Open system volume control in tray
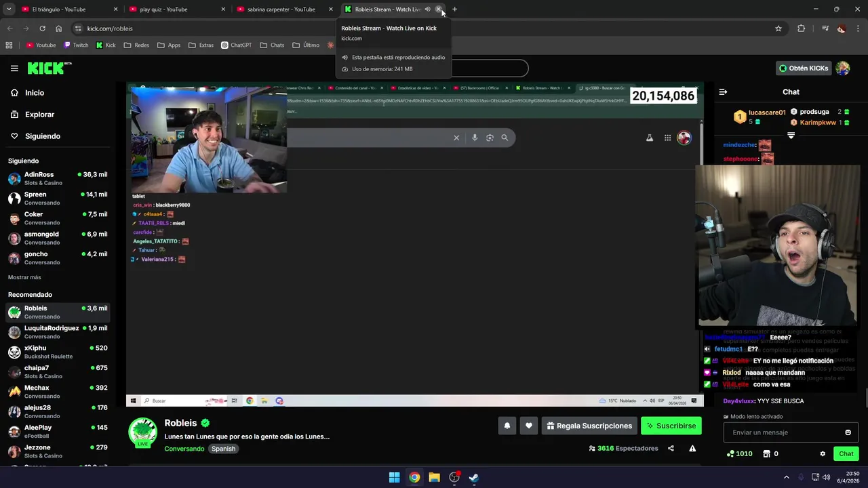Image resolution: width=868 pixels, height=488 pixels. [x=826, y=477]
